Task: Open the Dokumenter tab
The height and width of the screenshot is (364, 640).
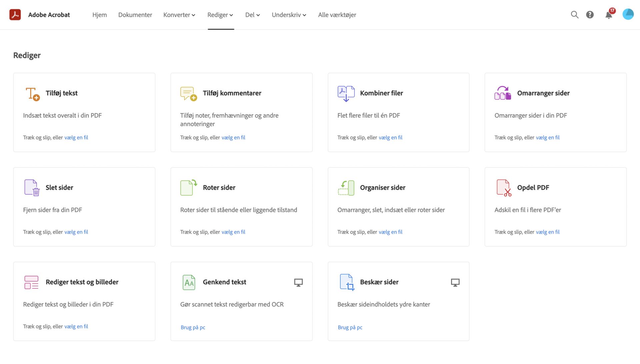Action: [135, 15]
